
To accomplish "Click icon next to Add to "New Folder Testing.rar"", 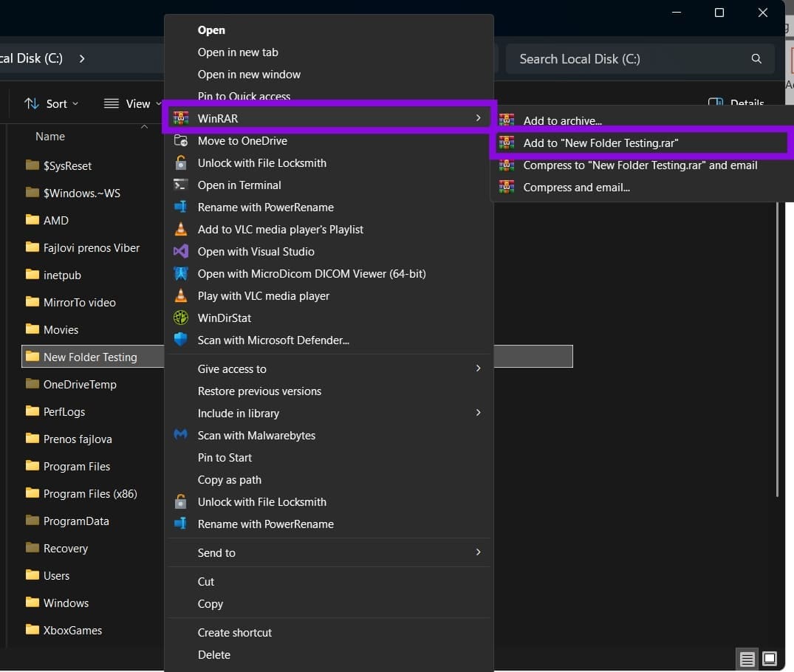I will (507, 143).
